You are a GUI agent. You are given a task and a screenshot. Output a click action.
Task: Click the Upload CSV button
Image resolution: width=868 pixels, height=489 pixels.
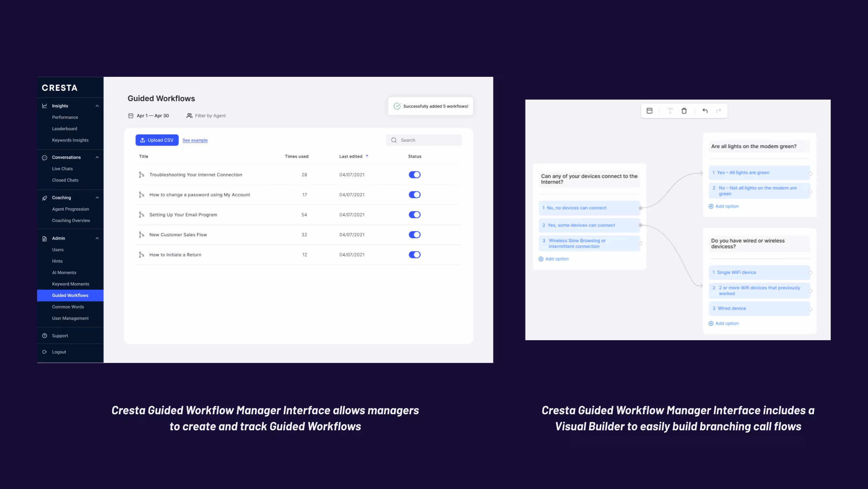[157, 140]
